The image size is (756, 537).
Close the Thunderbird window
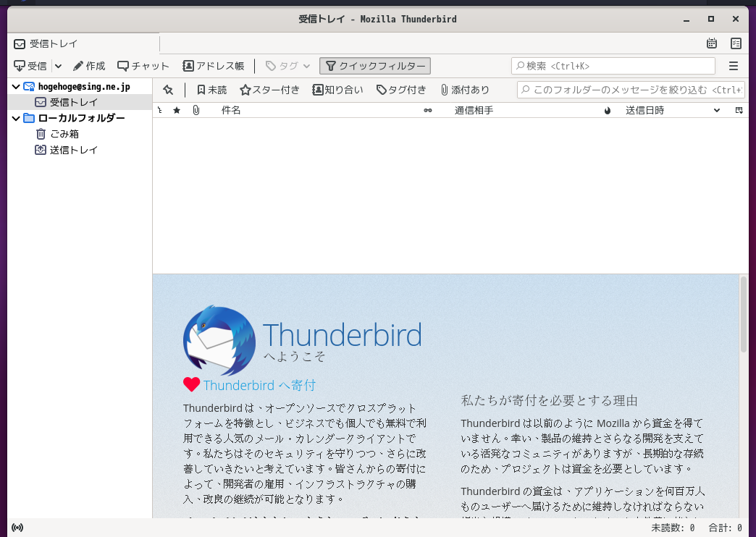735,20
